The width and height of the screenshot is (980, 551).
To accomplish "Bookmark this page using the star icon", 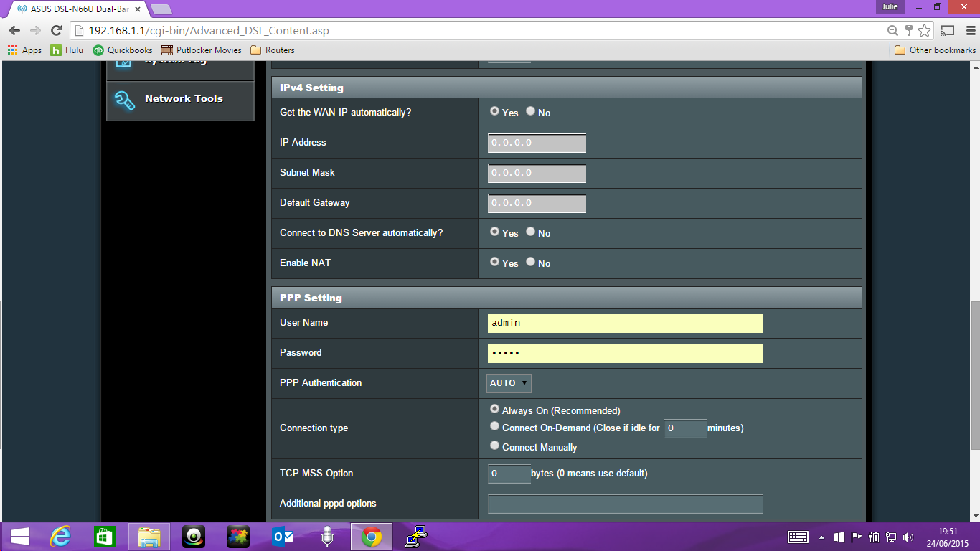I will (x=924, y=31).
